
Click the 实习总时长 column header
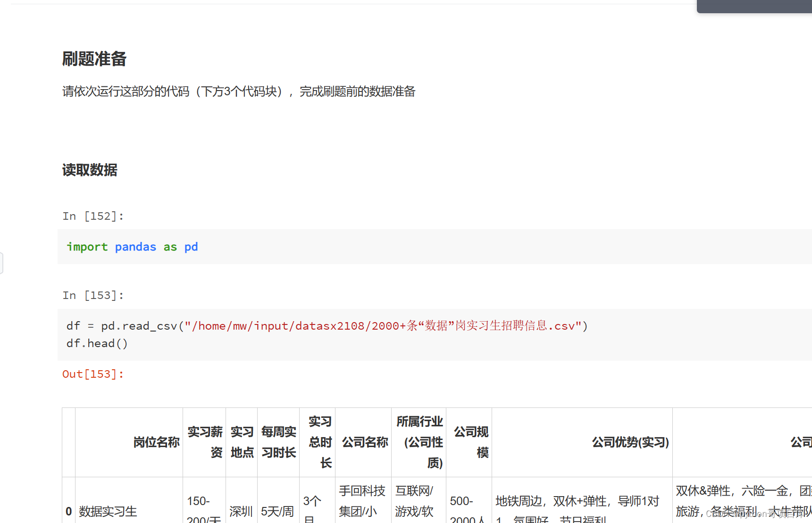tap(319, 442)
